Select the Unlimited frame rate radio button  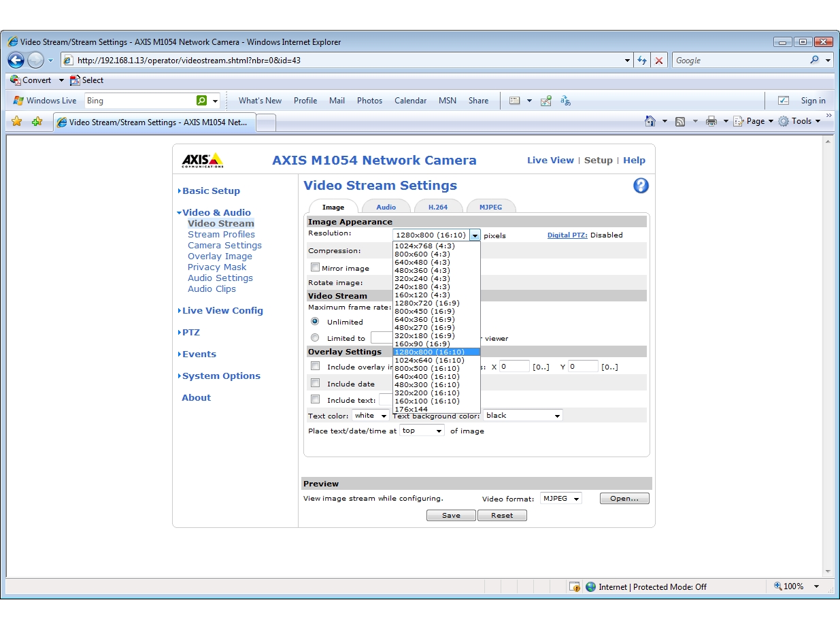click(315, 321)
